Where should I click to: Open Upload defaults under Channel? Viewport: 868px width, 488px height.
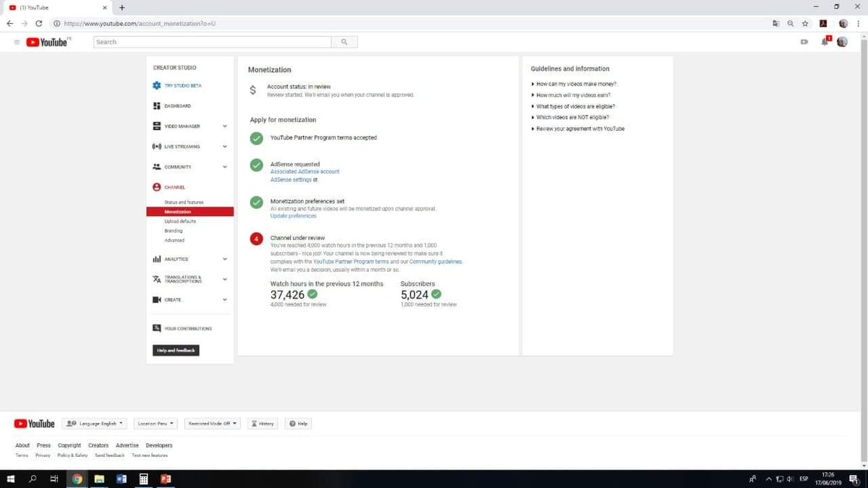point(180,221)
